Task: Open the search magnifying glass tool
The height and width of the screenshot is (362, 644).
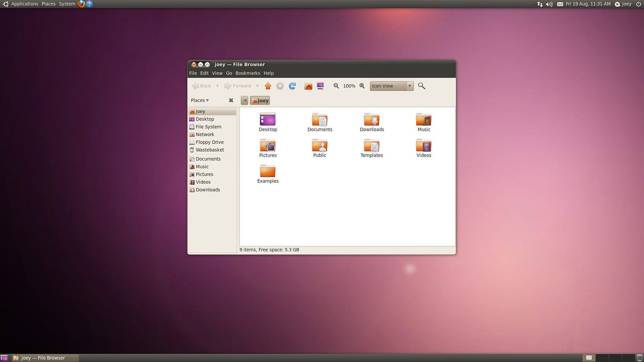Action: 421,86
